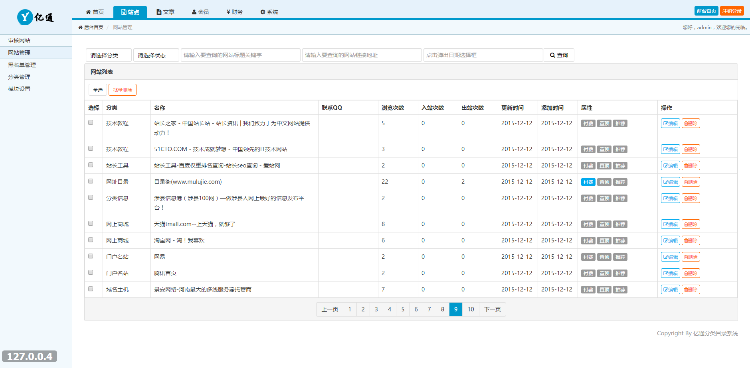Image resolution: width=750 pixels, height=368 pixels.
Task: Click orange delete icon button in 淘宝网 row
Action: click(x=691, y=240)
